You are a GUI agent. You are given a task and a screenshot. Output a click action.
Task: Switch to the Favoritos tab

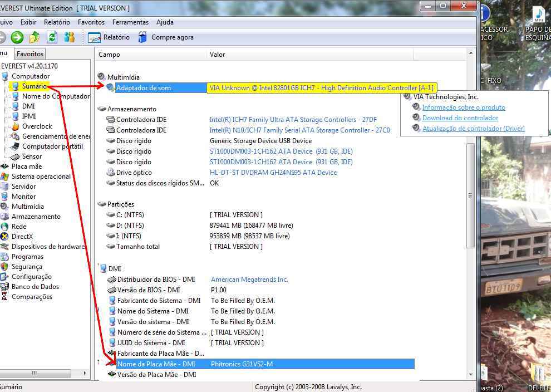(x=30, y=54)
